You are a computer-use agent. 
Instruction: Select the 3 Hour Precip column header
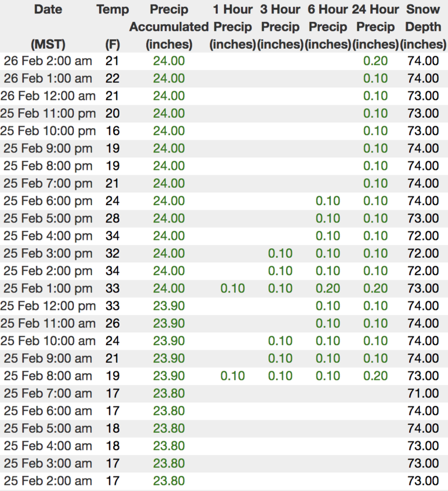click(280, 26)
